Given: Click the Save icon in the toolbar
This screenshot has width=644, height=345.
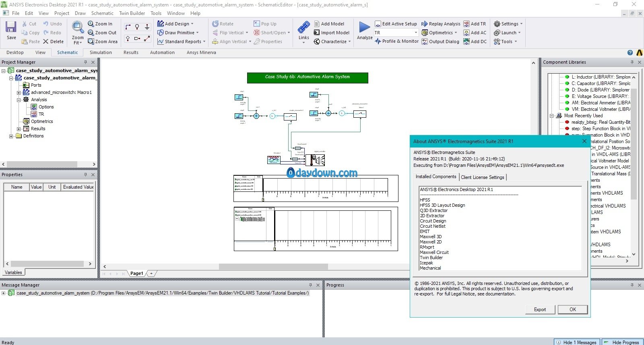Looking at the screenshot, I should (11, 30).
